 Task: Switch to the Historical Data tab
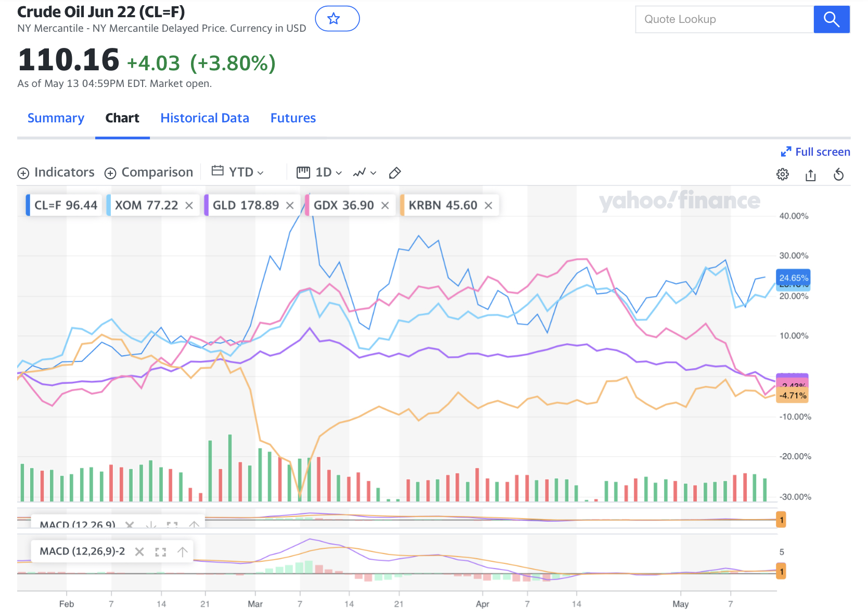pos(205,118)
